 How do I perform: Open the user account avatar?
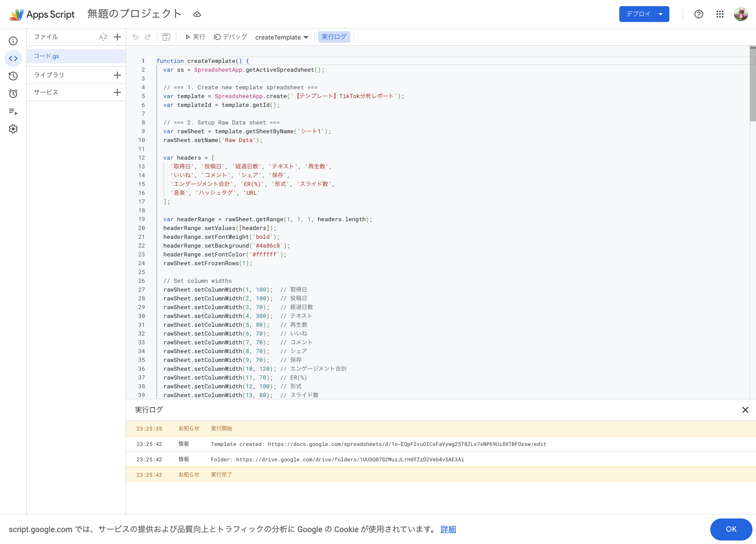point(741,14)
